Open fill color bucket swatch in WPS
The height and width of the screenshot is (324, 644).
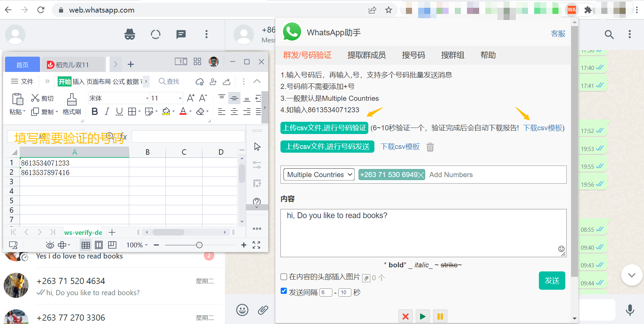[166, 111]
